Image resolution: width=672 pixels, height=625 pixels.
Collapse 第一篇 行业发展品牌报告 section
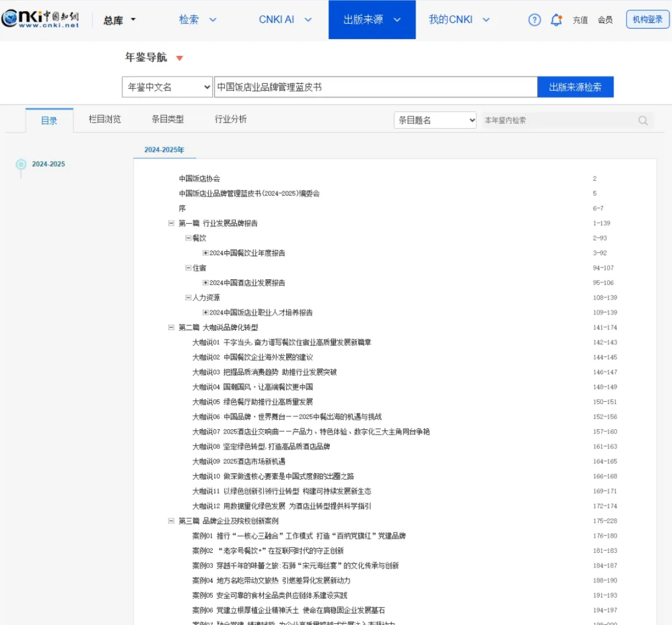click(x=171, y=223)
